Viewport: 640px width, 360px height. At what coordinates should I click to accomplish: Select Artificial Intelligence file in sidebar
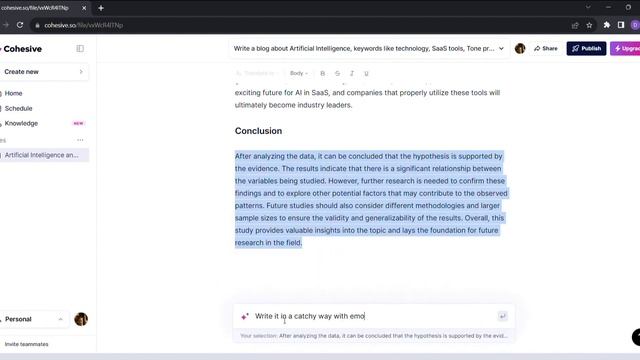pos(44,155)
